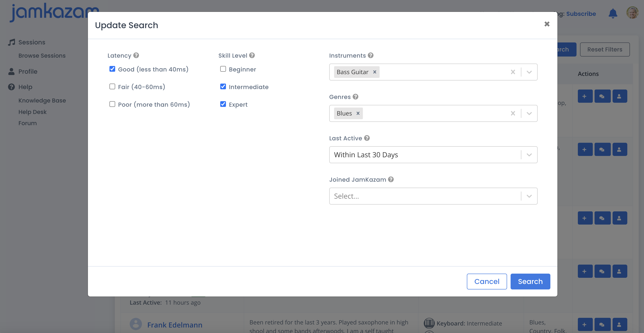Click the Last Active help icon
This screenshot has width=644, height=333.
[367, 138]
